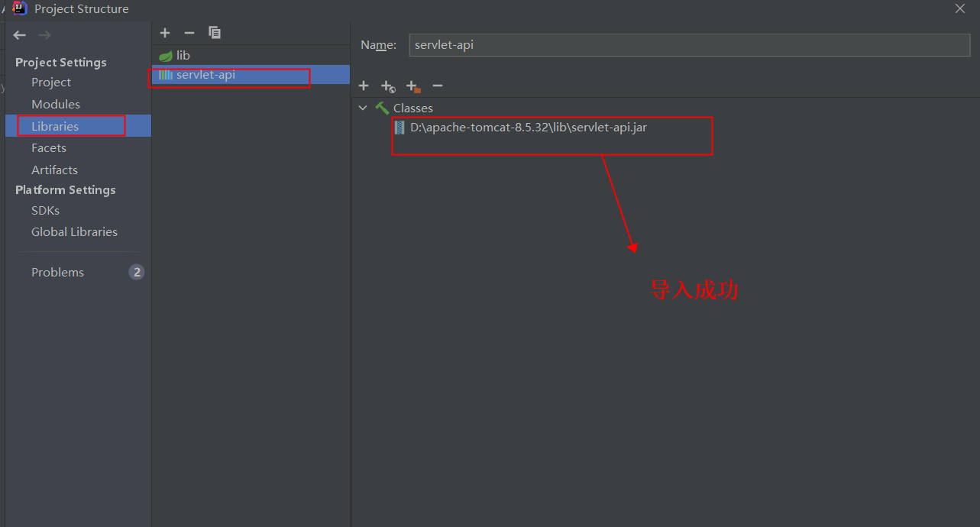Screen dimensions: 980x527
Task: Open the Problems list
Action: click(x=57, y=273)
